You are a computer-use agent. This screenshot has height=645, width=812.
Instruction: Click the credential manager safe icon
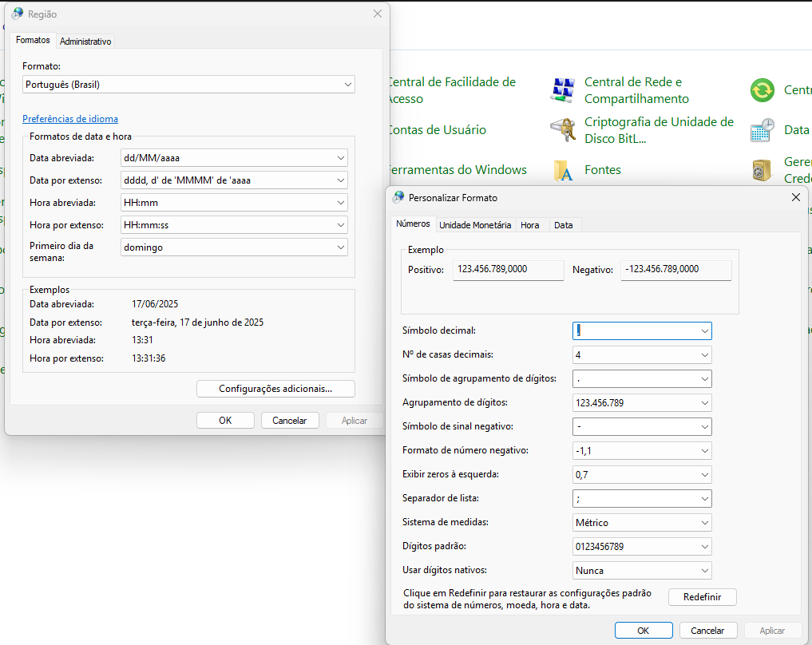pyautogui.click(x=762, y=170)
